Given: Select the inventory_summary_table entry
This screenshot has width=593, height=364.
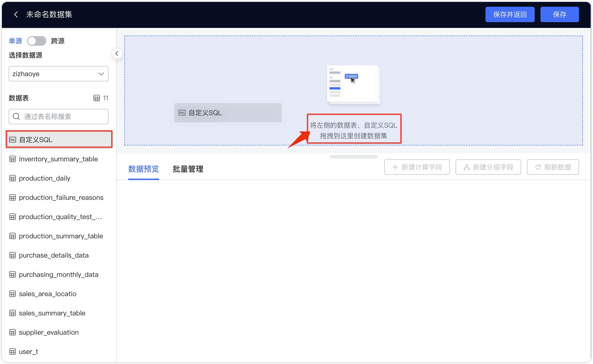Looking at the screenshot, I should [59, 159].
